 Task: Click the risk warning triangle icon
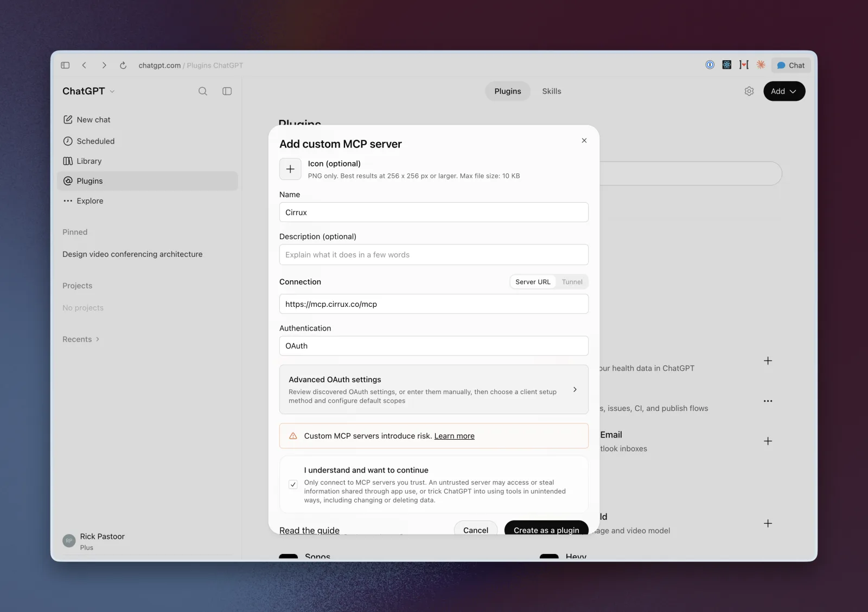(x=293, y=436)
